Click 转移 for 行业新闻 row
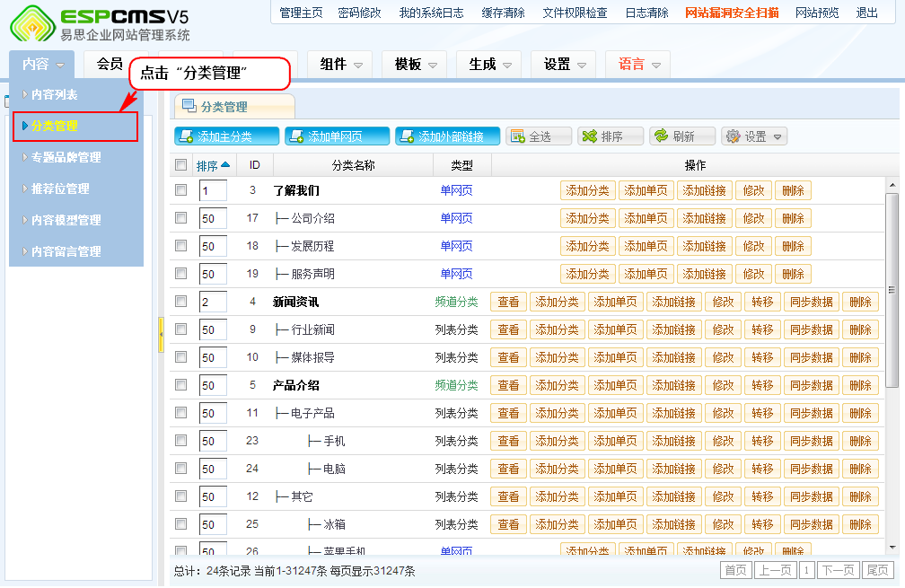 tap(762, 329)
